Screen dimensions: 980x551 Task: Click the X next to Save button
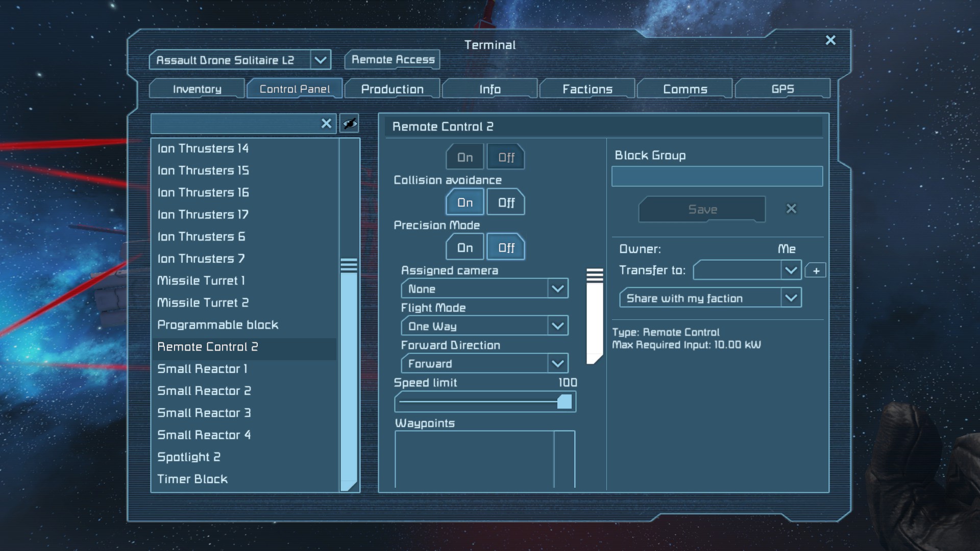coord(791,209)
